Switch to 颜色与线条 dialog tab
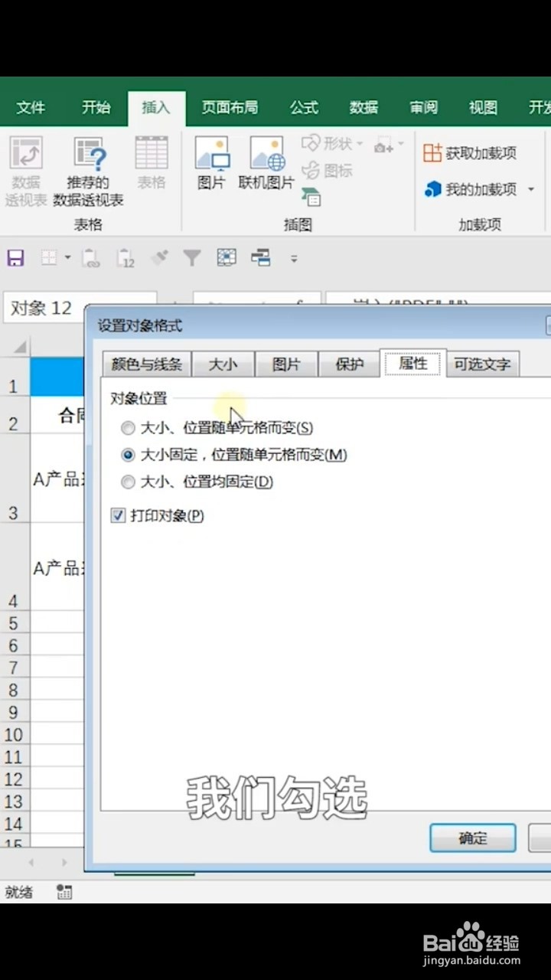 [147, 364]
